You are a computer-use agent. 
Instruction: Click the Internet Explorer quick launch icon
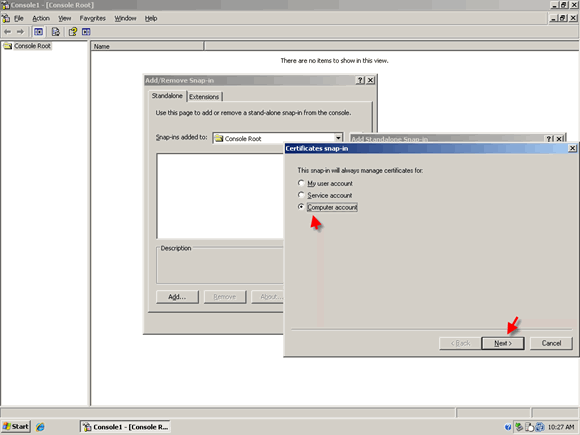point(40,427)
